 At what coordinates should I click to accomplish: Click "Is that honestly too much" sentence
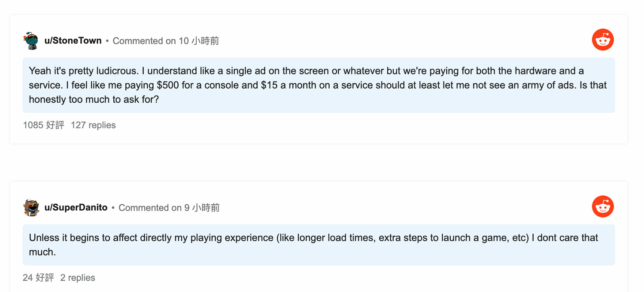coord(592,85)
